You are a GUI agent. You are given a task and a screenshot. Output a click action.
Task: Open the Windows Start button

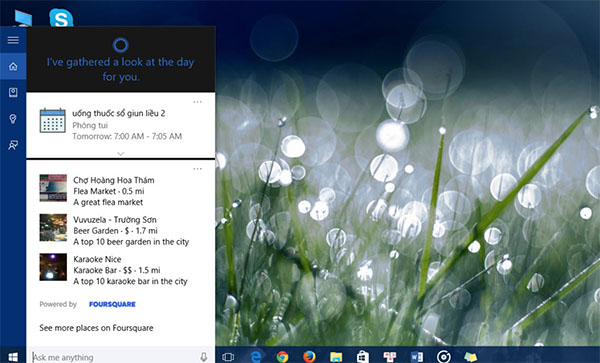pyautogui.click(x=13, y=357)
